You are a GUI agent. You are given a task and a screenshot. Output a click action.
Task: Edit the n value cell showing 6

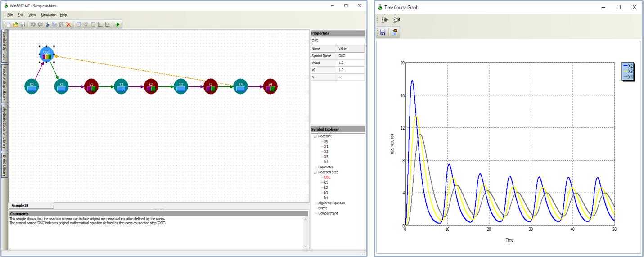click(x=351, y=77)
